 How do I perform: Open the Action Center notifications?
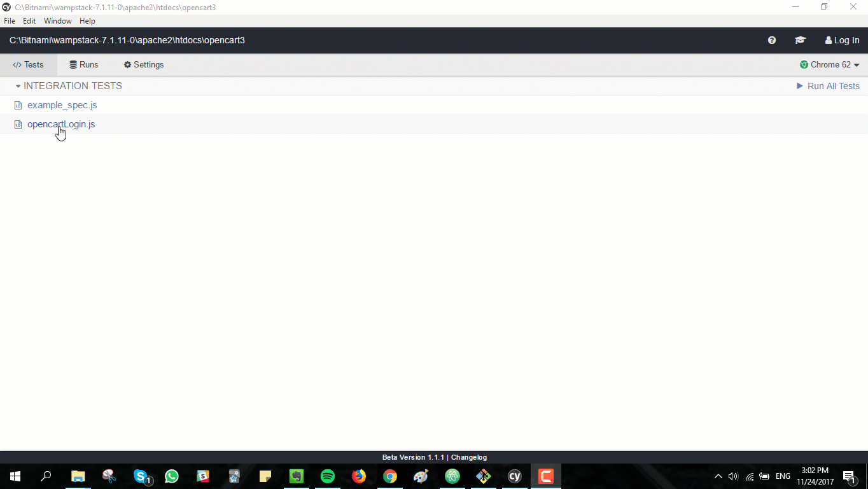click(849, 476)
